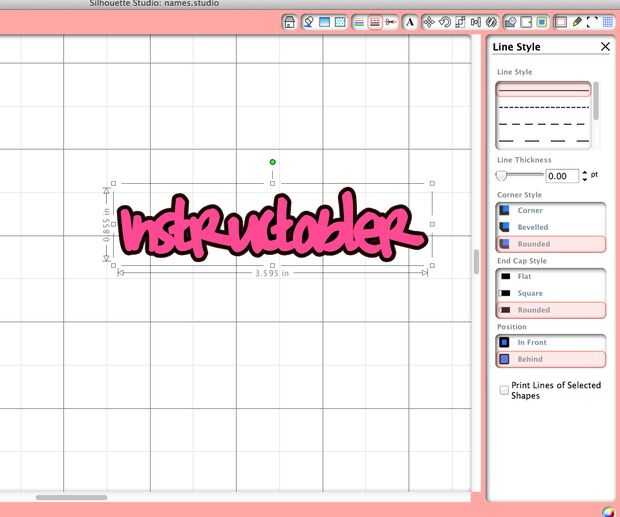620x517 pixels.
Task: Select the Flat end cap style
Action: click(x=551, y=276)
